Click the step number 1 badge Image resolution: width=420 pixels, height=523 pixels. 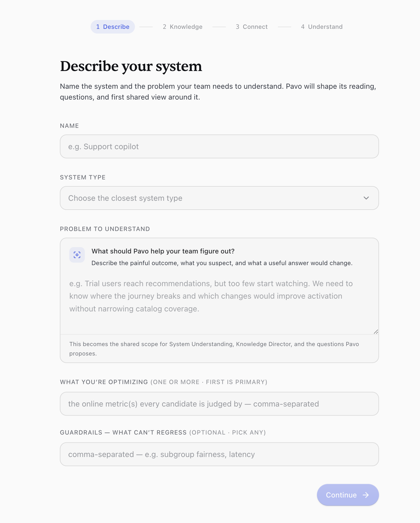98,27
